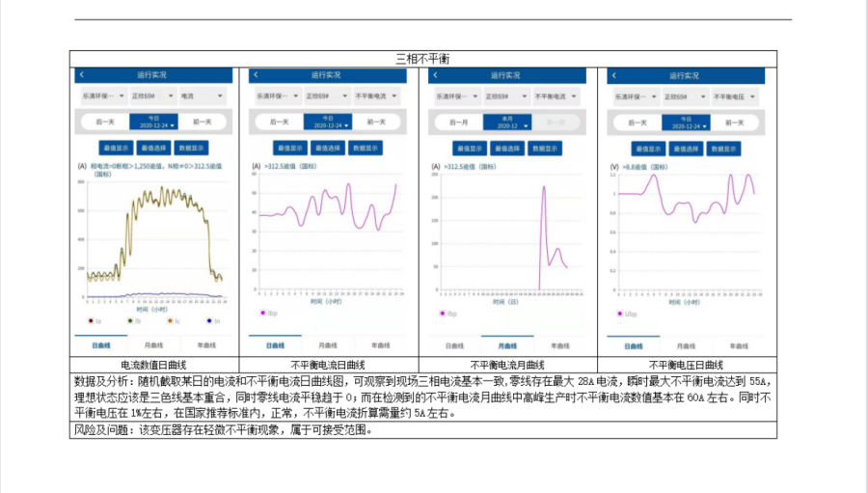Click 数据显示 button in first panel
Screen dimensions: 868x493
194,149
